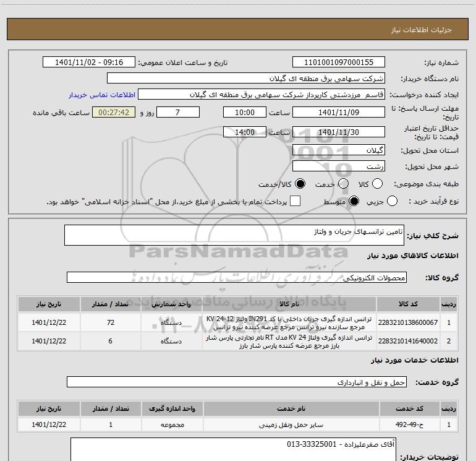Click the need date cell in goods row 1
Screen dimensions: 476x461
(49, 323)
